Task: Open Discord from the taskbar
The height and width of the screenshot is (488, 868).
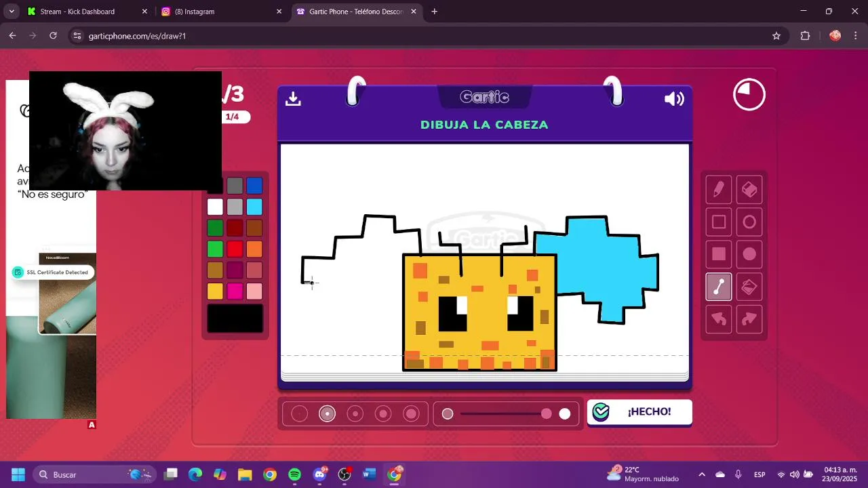Action: tap(319, 474)
